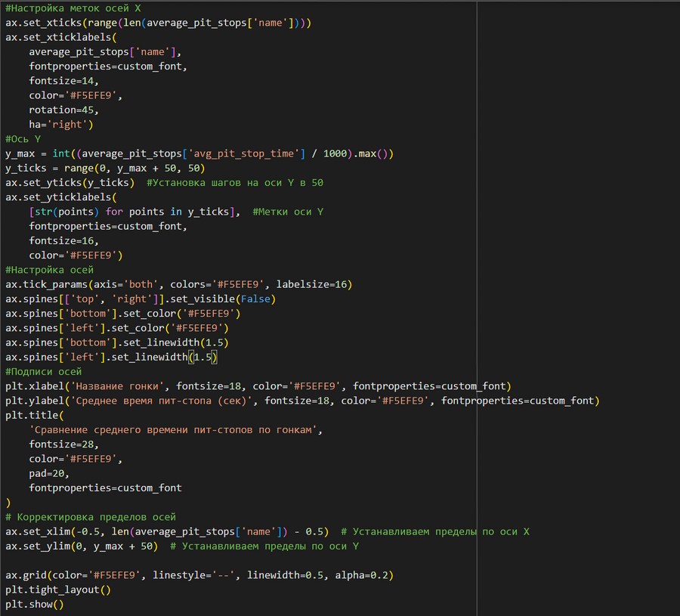The image size is (680, 616).
Task: Click the 'rotation=45,' argument line
Action: [x=63, y=110]
